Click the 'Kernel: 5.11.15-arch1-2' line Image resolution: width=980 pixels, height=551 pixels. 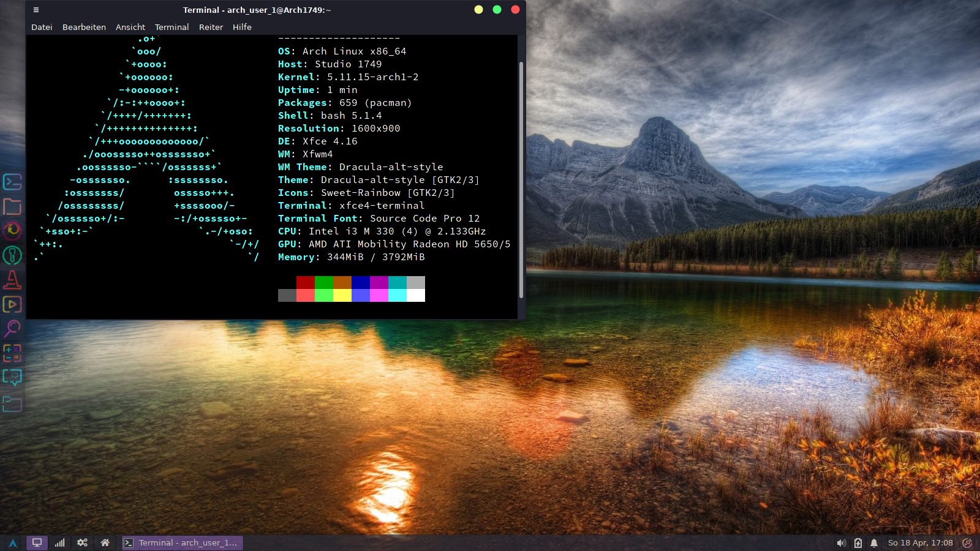pyautogui.click(x=348, y=77)
